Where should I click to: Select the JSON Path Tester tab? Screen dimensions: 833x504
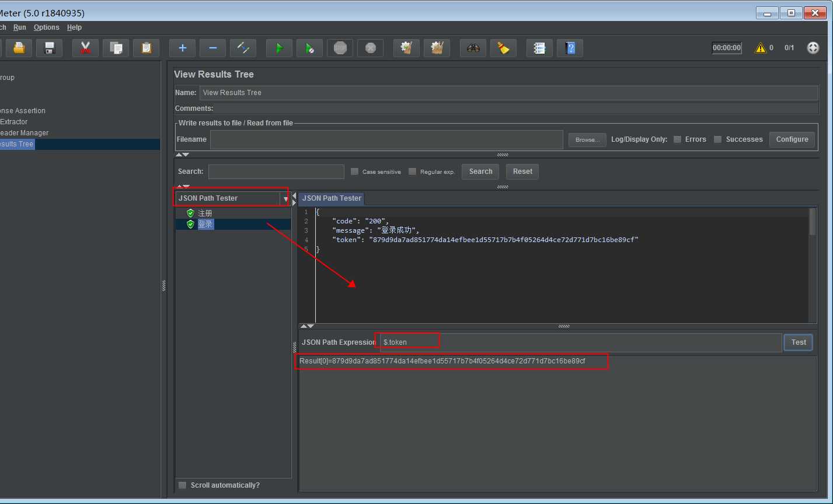pyautogui.click(x=332, y=198)
